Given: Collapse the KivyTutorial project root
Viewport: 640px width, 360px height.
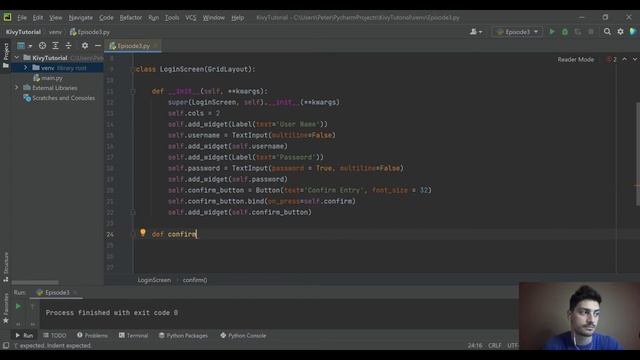Looking at the screenshot, I should point(17,58).
